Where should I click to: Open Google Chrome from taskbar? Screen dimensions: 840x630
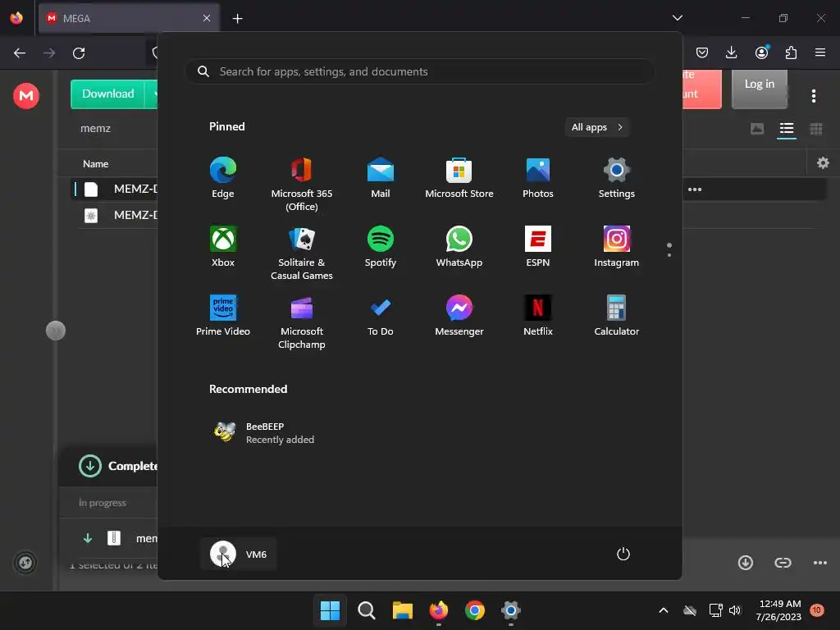point(475,610)
